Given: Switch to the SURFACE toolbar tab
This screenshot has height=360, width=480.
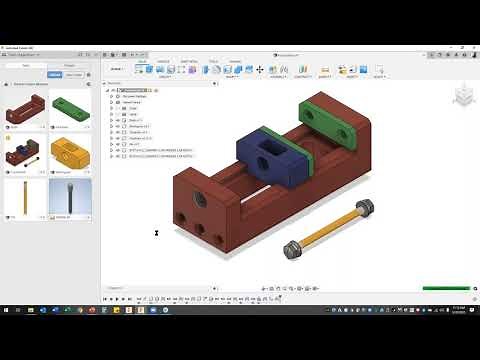Looking at the screenshot, I should [163, 61].
